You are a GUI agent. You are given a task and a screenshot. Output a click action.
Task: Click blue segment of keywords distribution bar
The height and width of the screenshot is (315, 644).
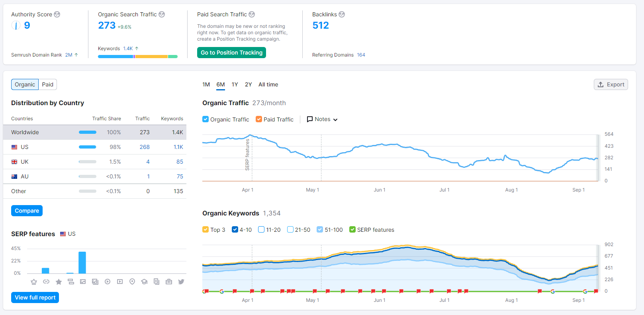coord(115,57)
